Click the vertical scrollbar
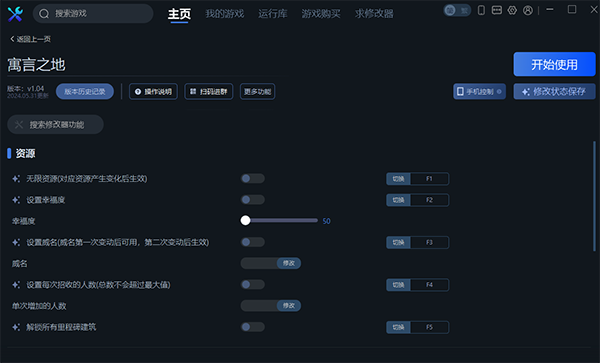Screen dimensions: 600x363 pos(594,196)
